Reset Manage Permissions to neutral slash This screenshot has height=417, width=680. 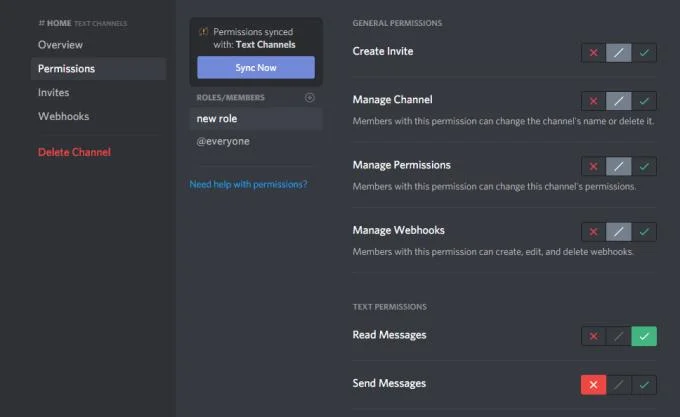pos(619,166)
